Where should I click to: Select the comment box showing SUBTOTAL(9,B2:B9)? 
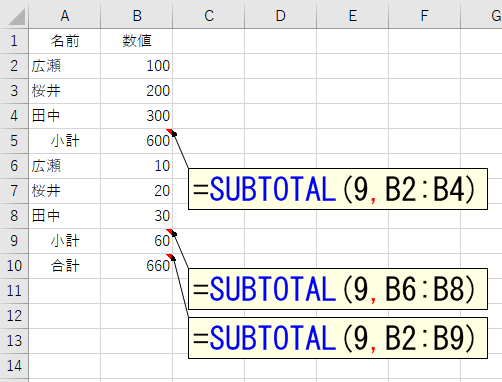[338, 338]
